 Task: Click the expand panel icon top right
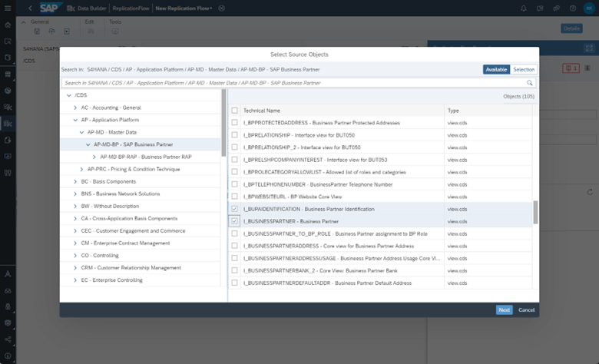tap(589, 48)
